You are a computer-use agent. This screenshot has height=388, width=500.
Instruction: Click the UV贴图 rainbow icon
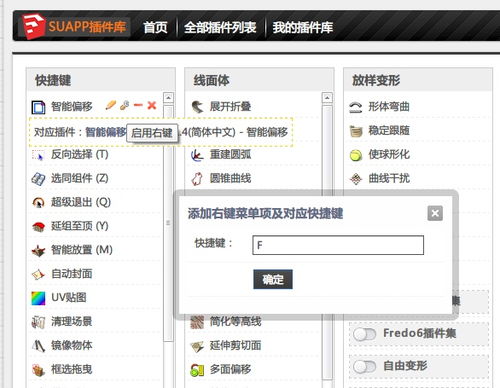click(x=38, y=298)
